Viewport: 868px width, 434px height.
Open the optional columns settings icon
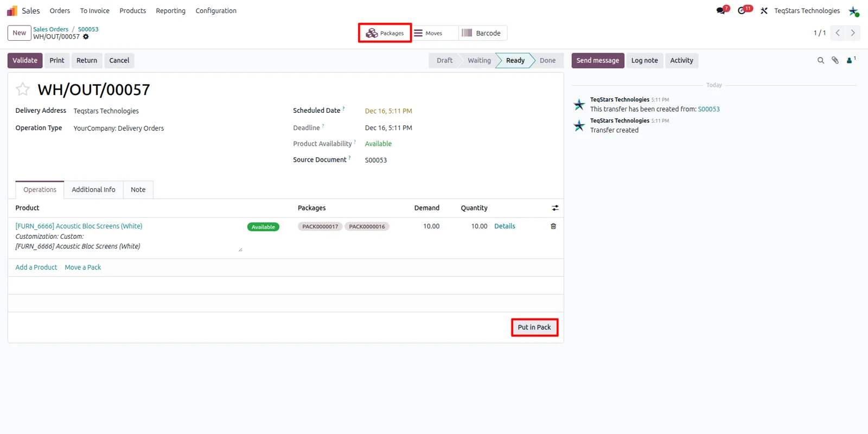[x=555, y=208]
